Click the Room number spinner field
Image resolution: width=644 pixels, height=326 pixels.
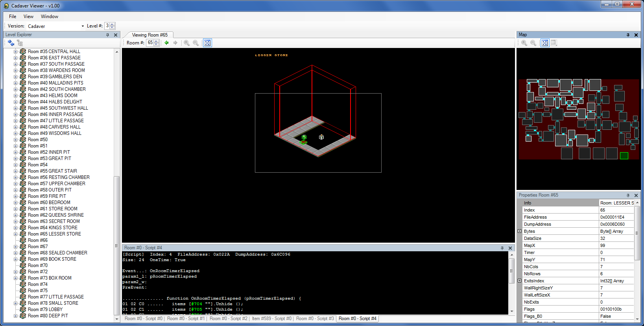(153, 43)
